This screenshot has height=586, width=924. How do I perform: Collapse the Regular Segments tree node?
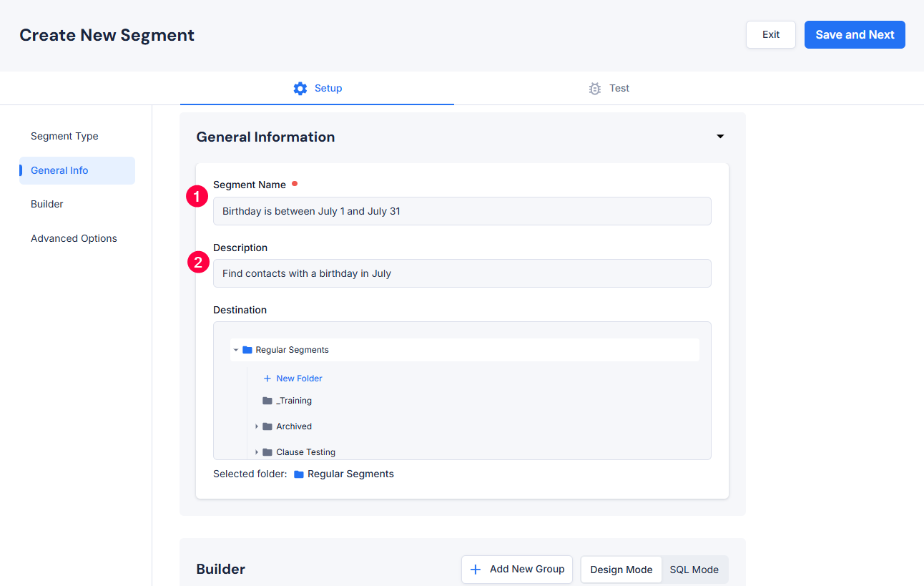[x=236, y=350]
